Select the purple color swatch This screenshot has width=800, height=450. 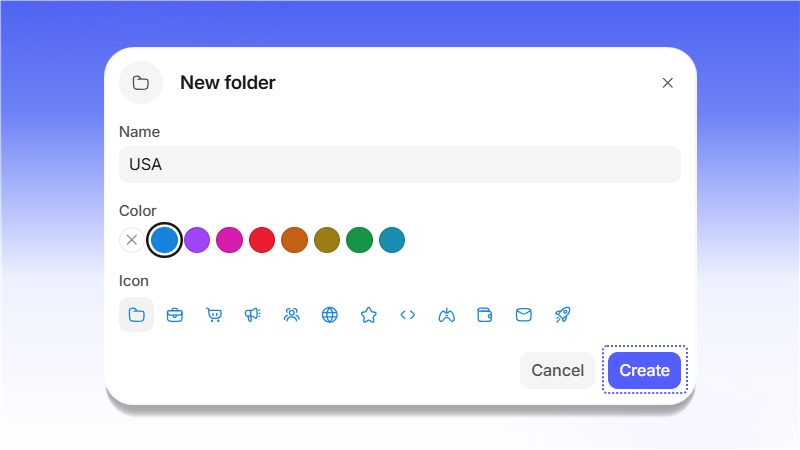coord(197,240)
